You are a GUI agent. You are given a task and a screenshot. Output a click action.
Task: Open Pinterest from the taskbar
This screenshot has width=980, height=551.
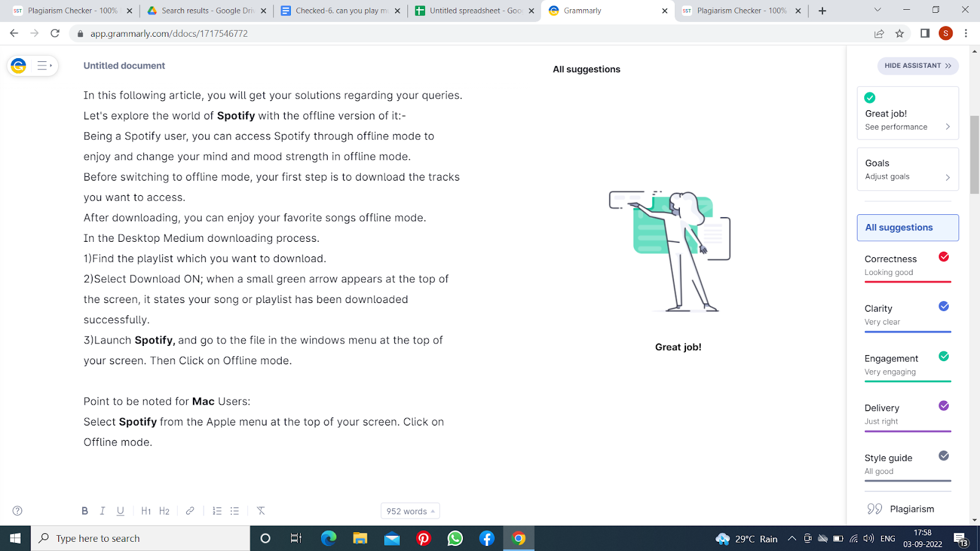[x=423, y=538]
